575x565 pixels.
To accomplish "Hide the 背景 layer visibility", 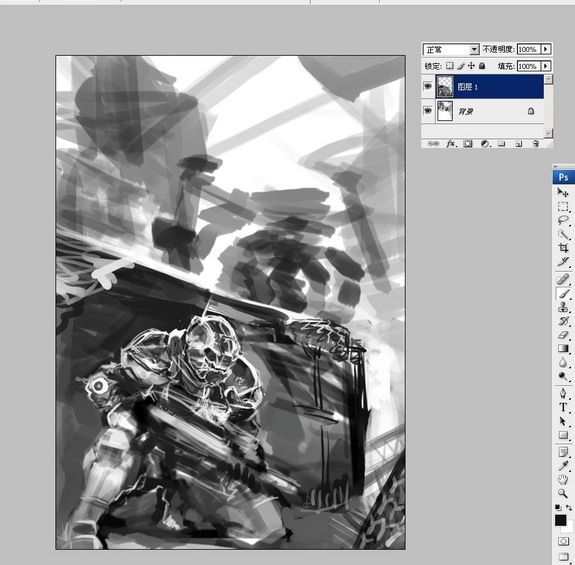I will point(428,111).
